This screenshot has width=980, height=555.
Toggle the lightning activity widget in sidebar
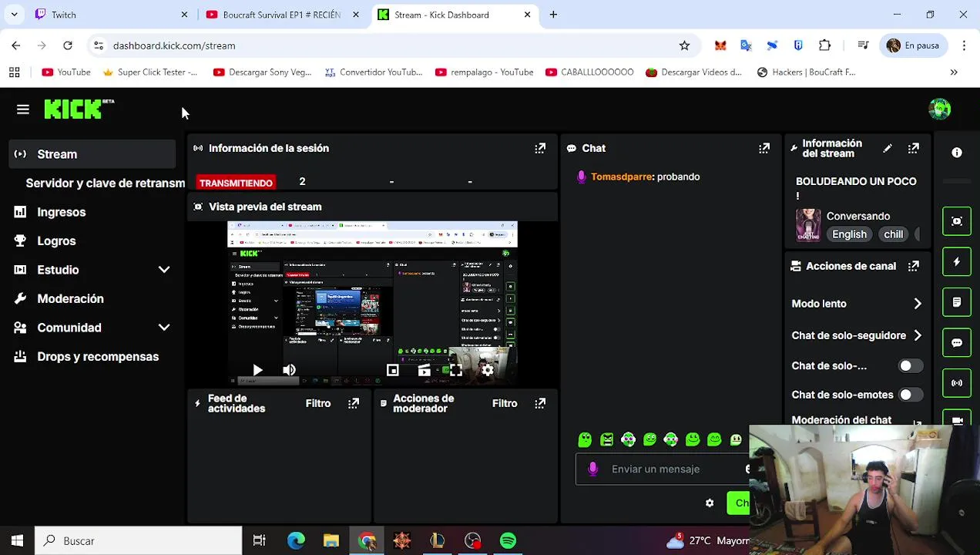click(x=957, y=262)
